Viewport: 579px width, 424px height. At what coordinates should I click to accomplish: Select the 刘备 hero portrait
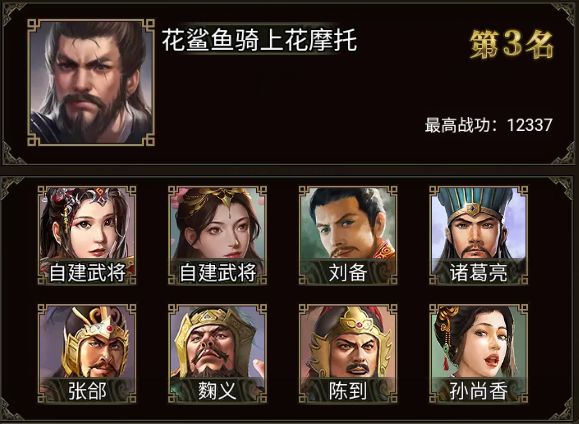pyautogui.click(x=348, y=235)
